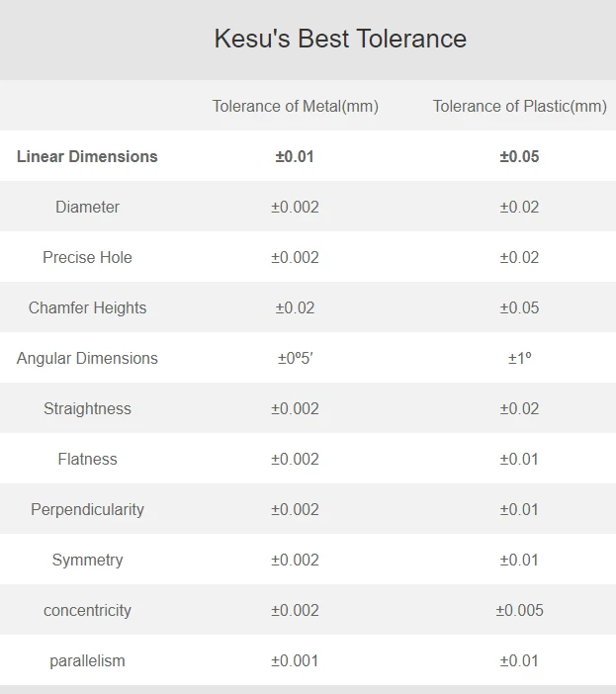Click the "Precise Hole" row label

[87, 257]
